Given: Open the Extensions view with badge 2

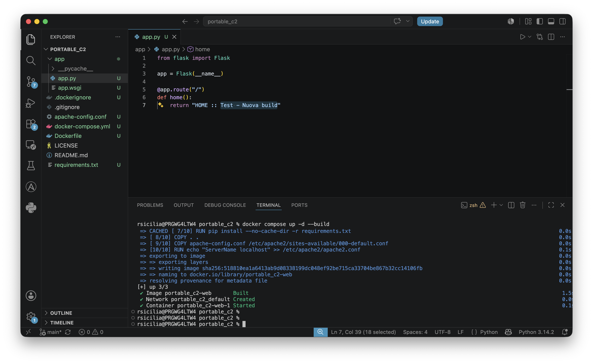Looking at the screenshot, I should (31, 124).
